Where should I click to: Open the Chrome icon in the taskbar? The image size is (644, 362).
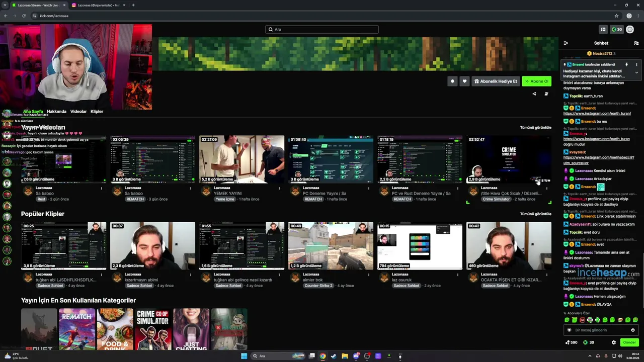(x=323, y=356)
